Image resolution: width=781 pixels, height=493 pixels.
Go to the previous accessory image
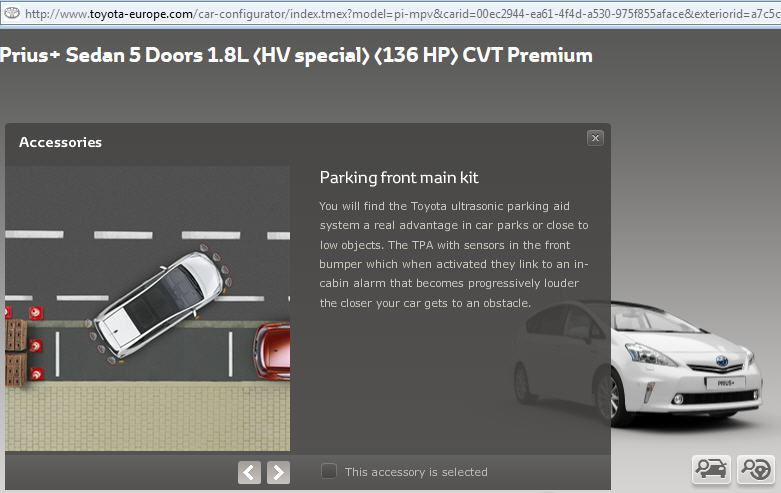(249, 472)
